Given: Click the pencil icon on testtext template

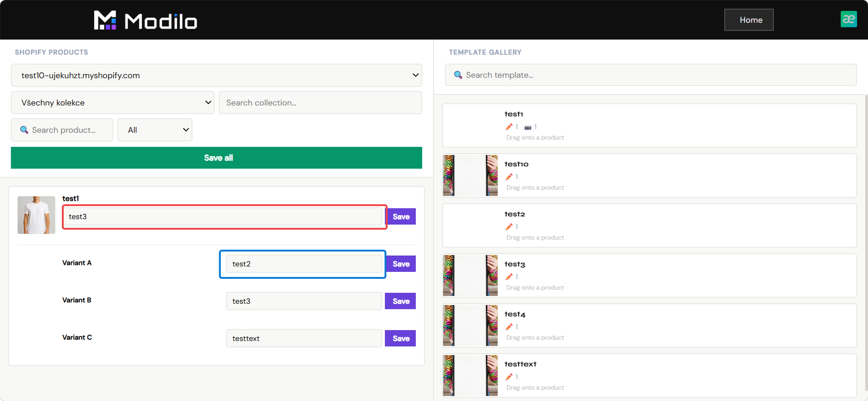Looking at the screenshot, I should click(x=509, y=377).
